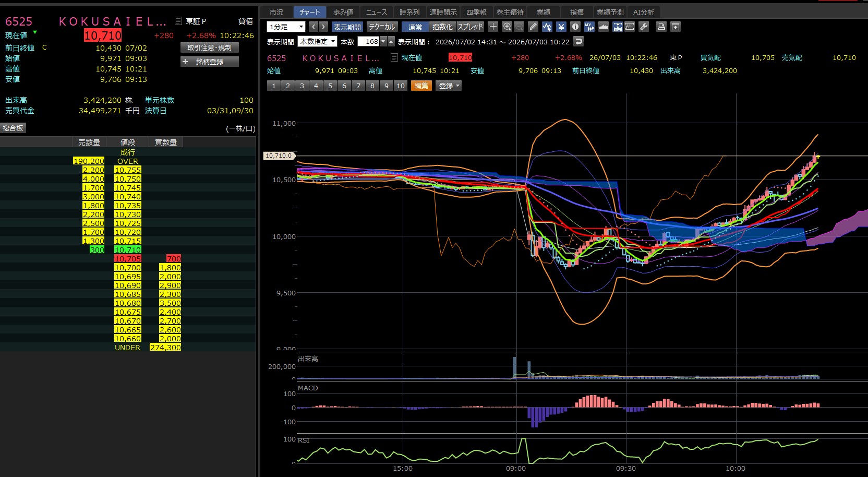Click the 10,660 bid price in order book
Viewport: 868px width, 477px height.
[128, 339]
